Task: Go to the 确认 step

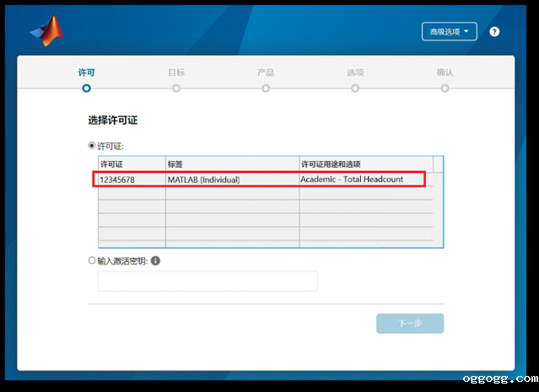Action: pos(445,80)
